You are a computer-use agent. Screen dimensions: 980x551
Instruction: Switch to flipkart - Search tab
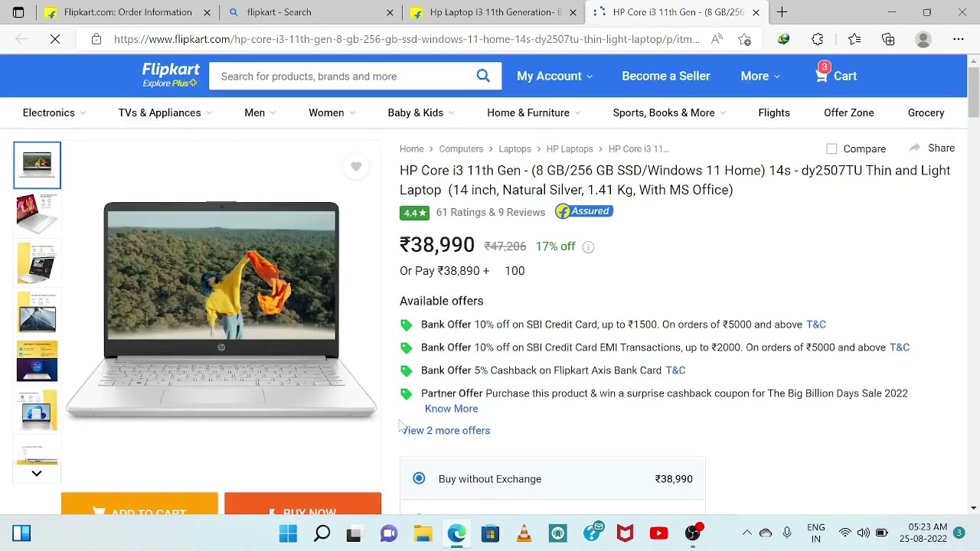click(x=310, y=12)
